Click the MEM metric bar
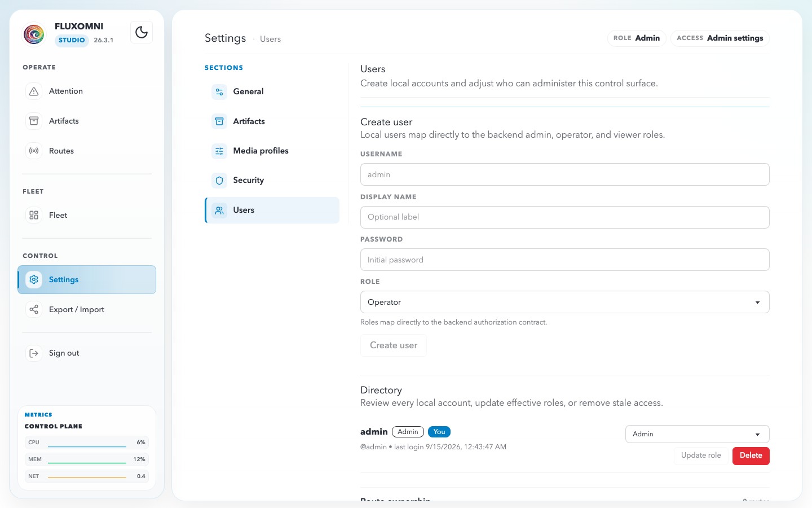This screenshot has width=812, height=508. tap(87, 459)
